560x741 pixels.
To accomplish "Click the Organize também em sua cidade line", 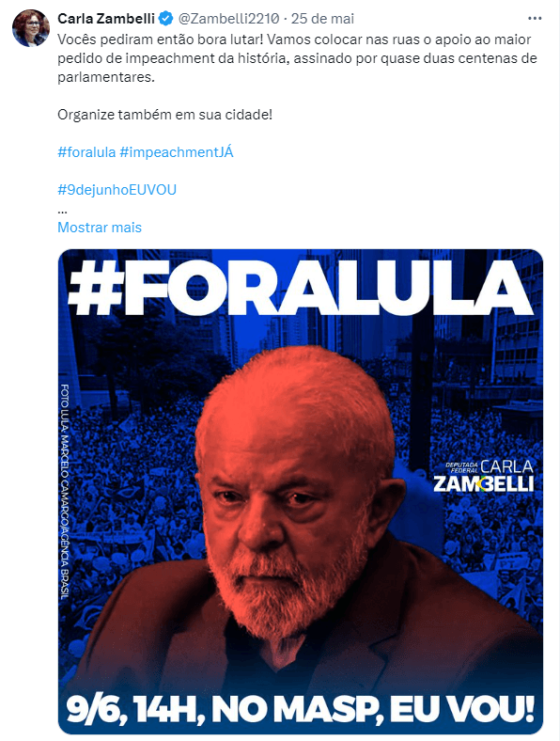I will [x=164, y=115].
